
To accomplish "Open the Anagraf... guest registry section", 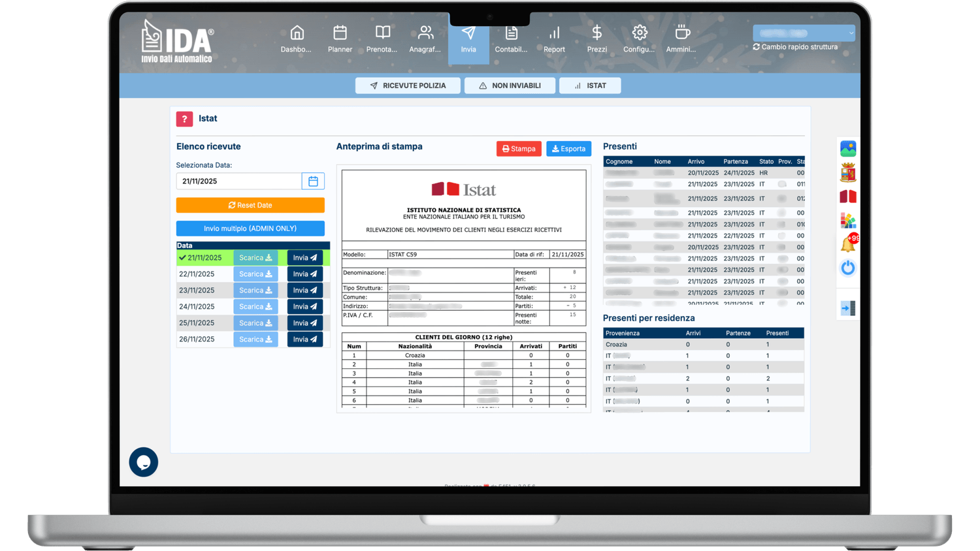I will [425, 39].
